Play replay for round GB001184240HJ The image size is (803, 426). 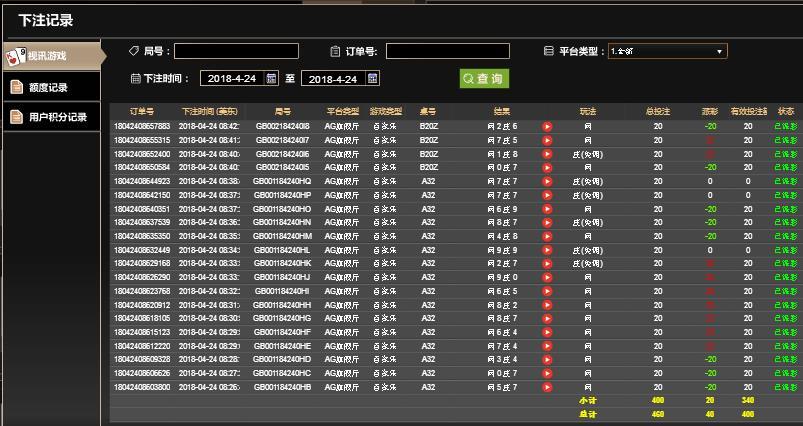point(547,278)
